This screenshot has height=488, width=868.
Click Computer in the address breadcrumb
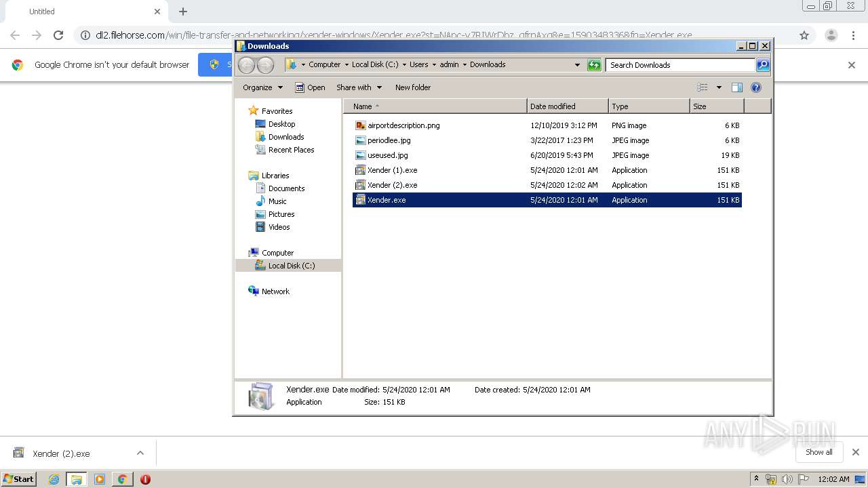tap(324, 65)
